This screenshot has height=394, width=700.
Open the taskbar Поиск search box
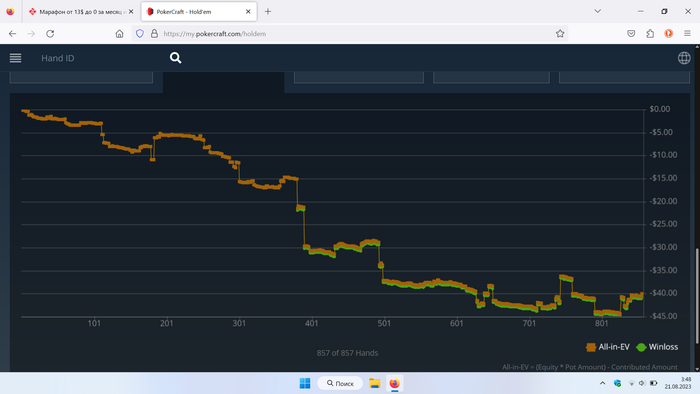[x=340, y=383]
